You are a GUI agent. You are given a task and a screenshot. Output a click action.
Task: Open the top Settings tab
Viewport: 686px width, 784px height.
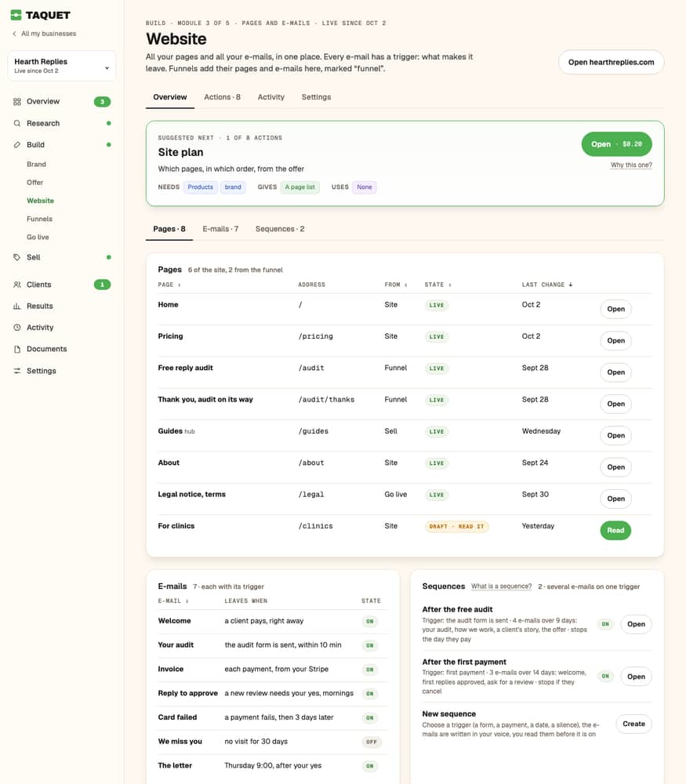pos(316,97)
